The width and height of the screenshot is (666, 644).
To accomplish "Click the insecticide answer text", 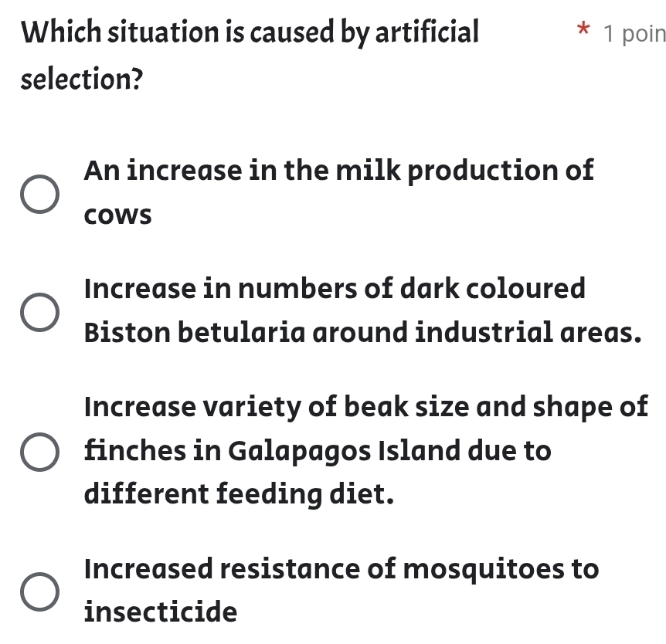I will pyautogui.click(x=161, y=611).
